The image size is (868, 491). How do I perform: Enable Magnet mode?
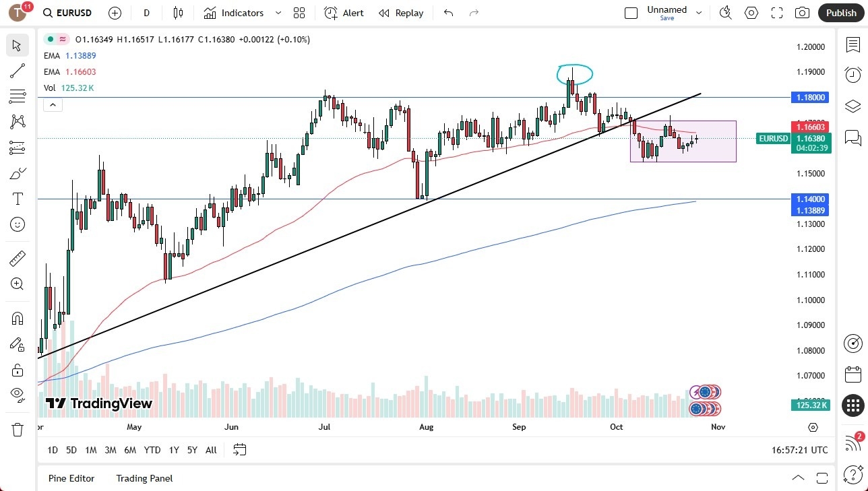click(17, 318)
